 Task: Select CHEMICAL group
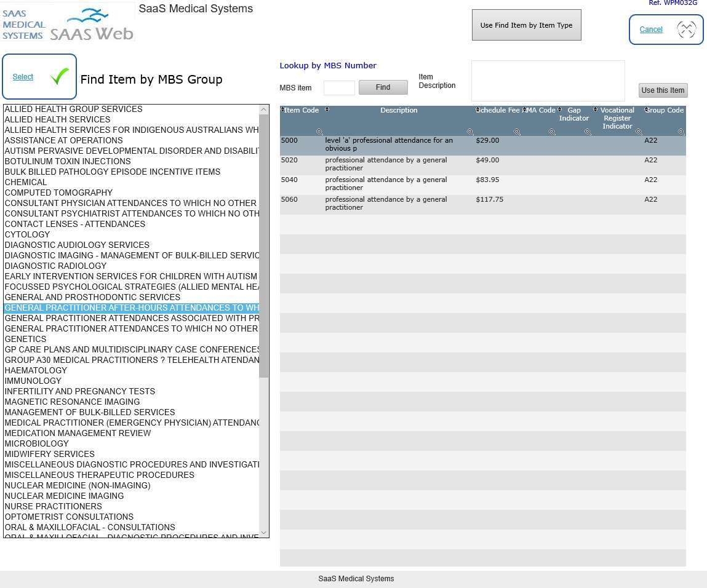click(131, 182)
